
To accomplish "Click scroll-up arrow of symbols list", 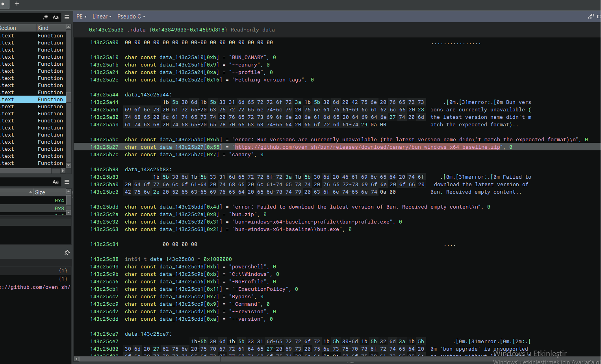I will point(69,27).
